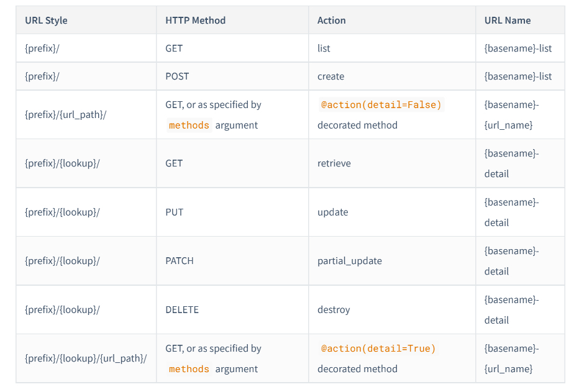579x392 pixels.
Task: Click the PATCH method cell
Action: point(180,261)
